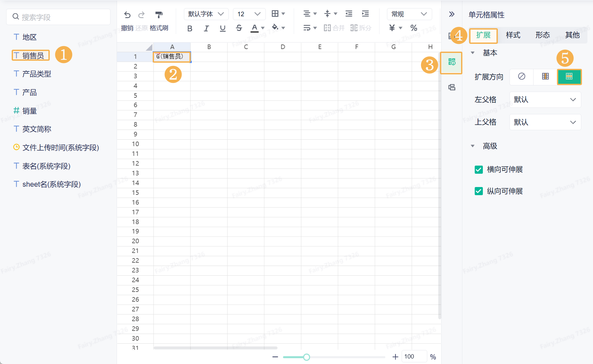Uncheck the 纵向可伸展 checkbox
The height and width of the screenshot is (364, 593).
pos(479,191)
